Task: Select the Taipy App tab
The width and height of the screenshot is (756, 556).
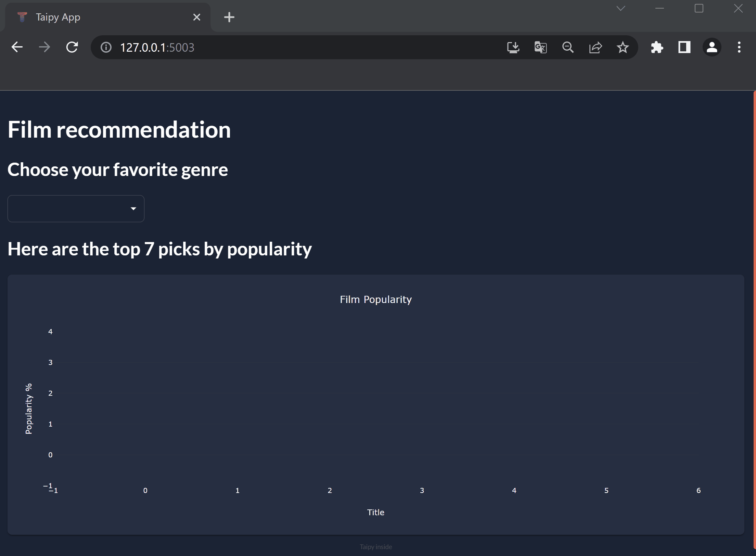Action: pyautogui.click(x=103, y=17)
